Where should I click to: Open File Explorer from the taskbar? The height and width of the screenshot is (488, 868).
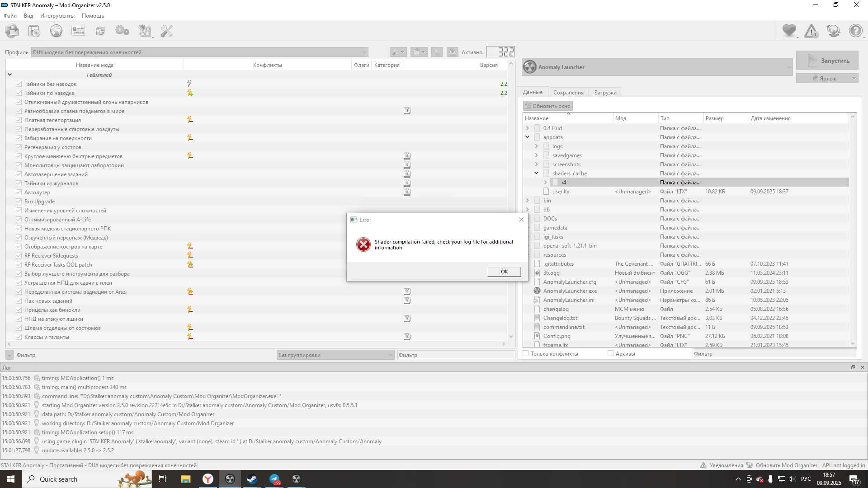(185, 479)
